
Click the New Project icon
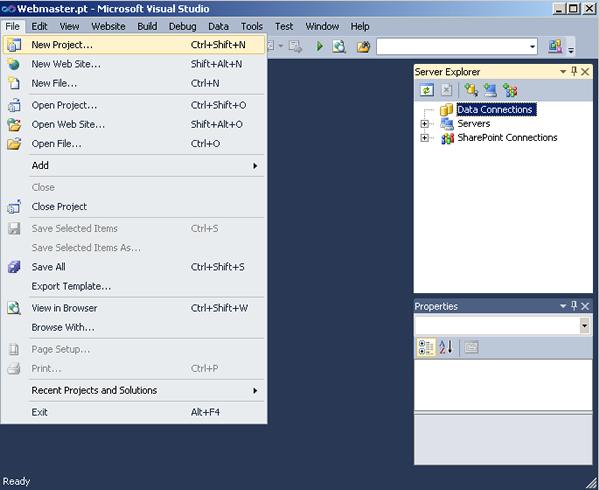point(14,45)
